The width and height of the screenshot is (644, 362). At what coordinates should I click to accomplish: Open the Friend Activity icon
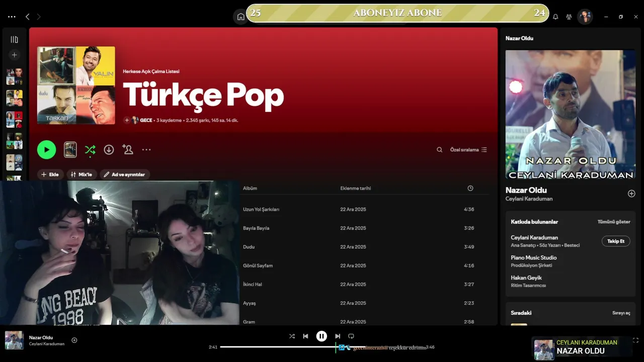pos(569,17)
